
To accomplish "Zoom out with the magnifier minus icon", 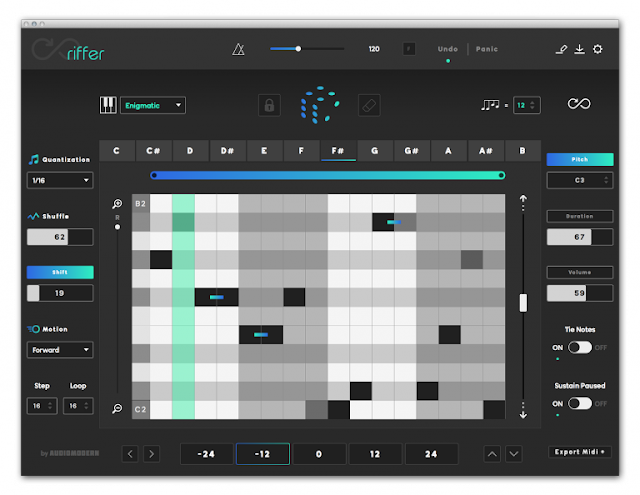I will pos(117,408).
